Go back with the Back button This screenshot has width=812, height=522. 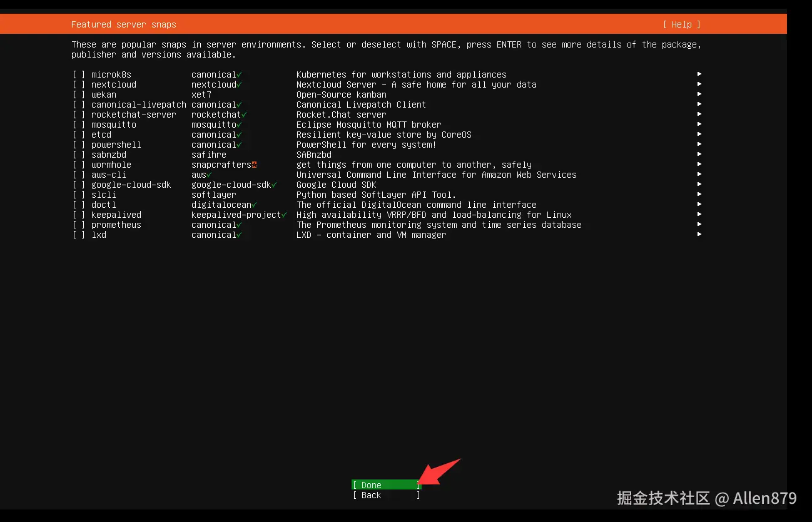tap(386, 495)
